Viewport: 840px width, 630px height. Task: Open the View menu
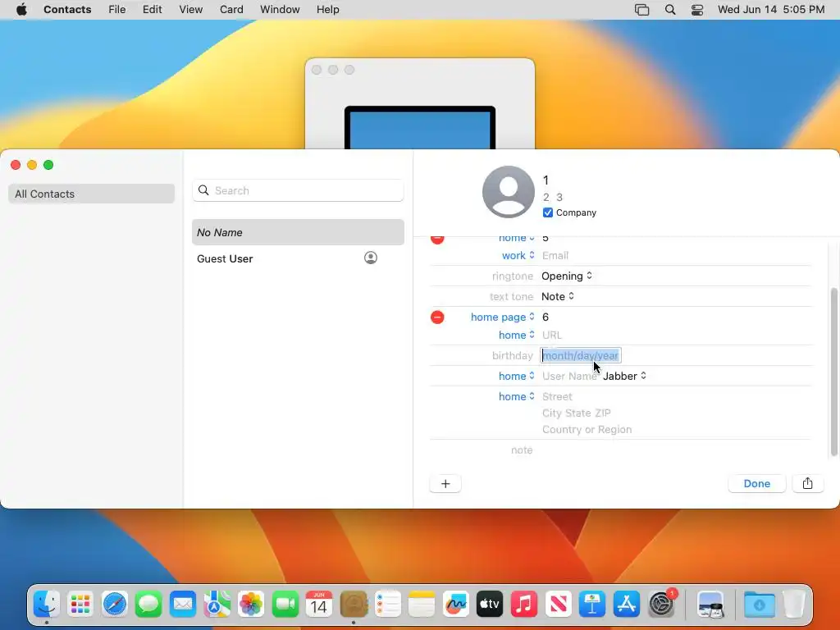click(x=190, y=10)
